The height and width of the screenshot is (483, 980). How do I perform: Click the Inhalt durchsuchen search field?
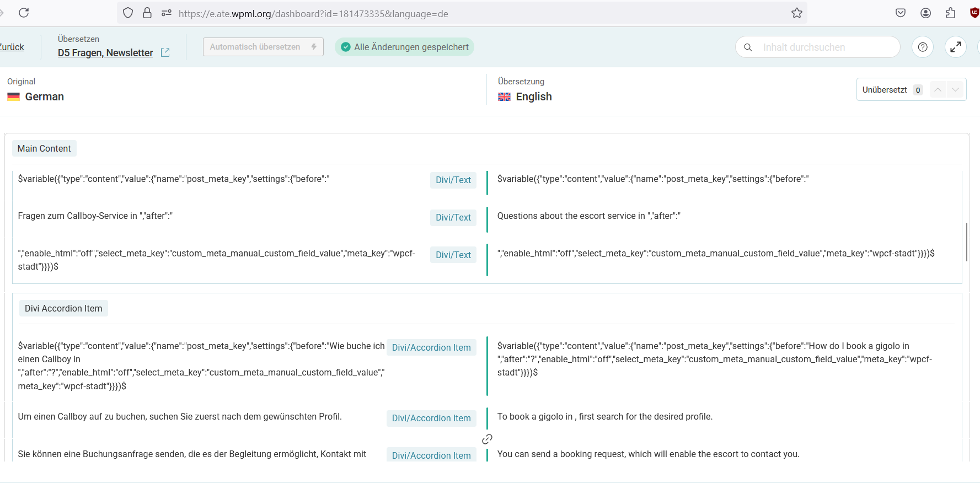[x=822, y=47]
